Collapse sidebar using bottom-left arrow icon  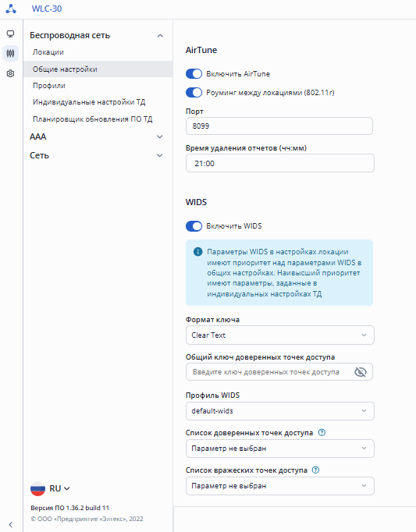[x=10, y=524]
